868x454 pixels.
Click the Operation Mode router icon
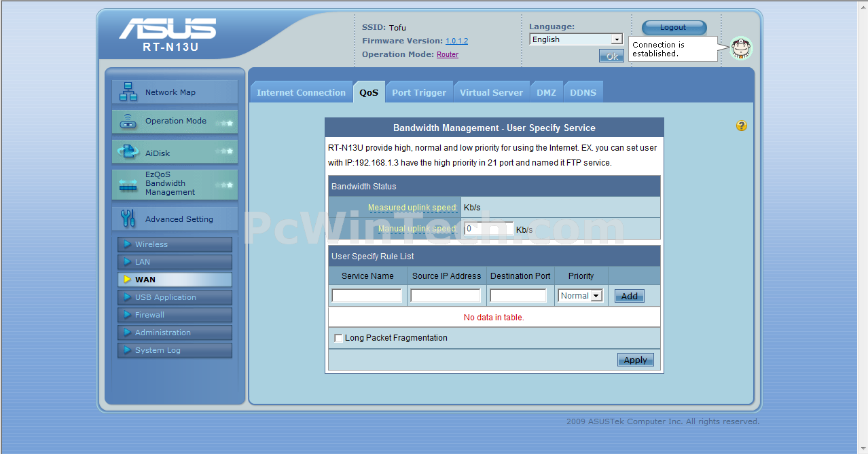(128, 121)
